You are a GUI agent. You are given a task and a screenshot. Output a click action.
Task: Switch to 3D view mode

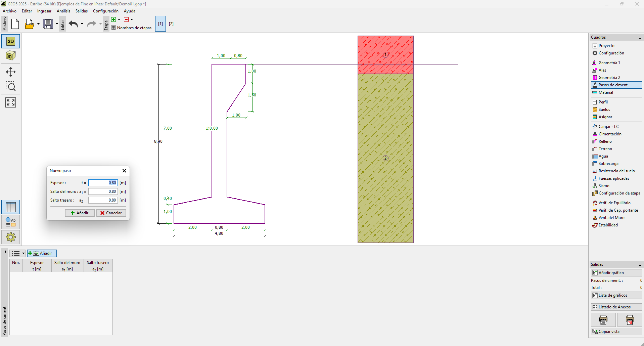click(11, 56)
